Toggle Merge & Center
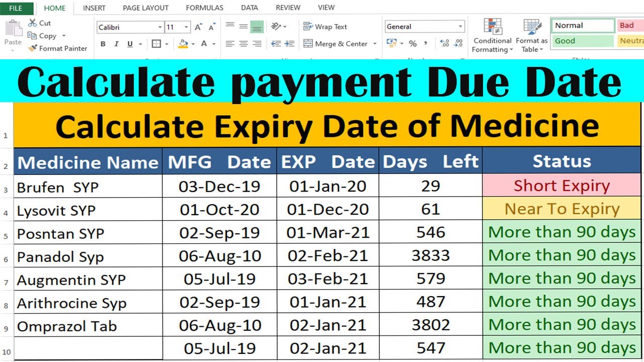Viewport: 644px width, 362px height. click(x=336, y=44)
